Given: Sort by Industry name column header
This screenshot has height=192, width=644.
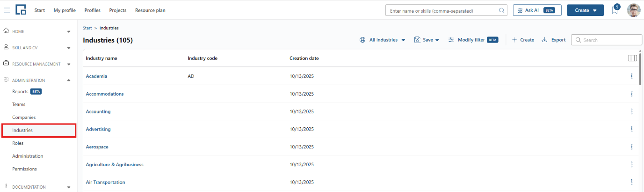Looking at the screenshot, I should (101, 58).
